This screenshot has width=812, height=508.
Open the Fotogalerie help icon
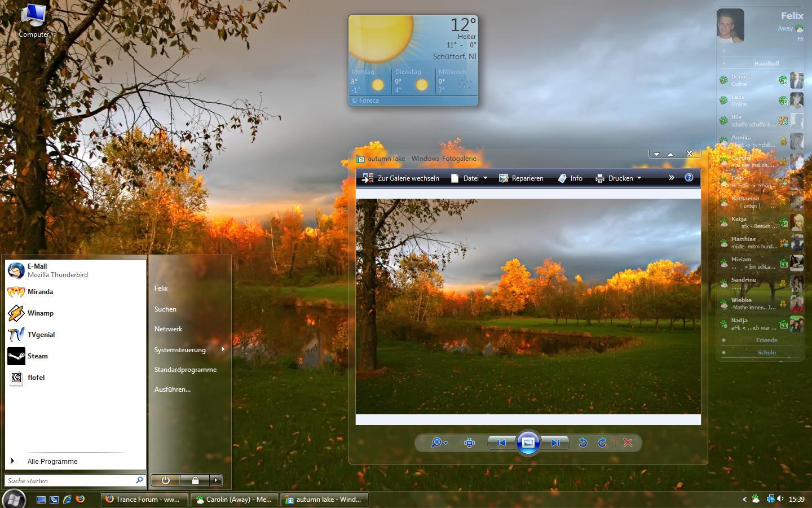689,178
